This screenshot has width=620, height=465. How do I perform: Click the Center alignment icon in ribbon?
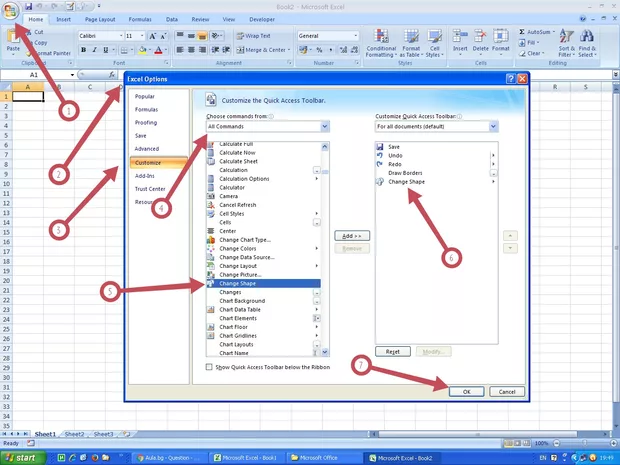click(191, 50)
